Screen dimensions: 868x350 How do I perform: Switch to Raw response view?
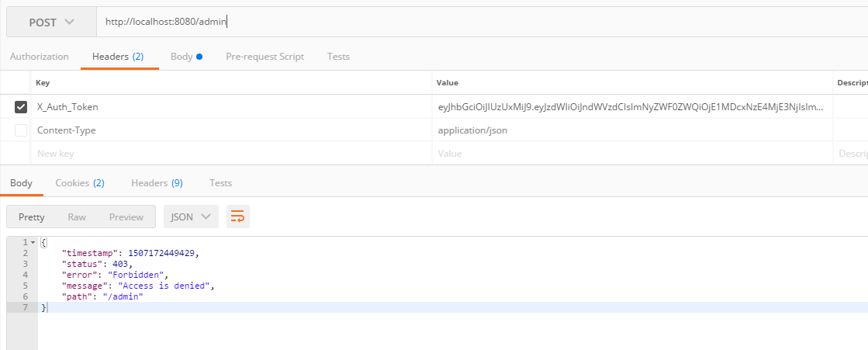click(77, 217)
